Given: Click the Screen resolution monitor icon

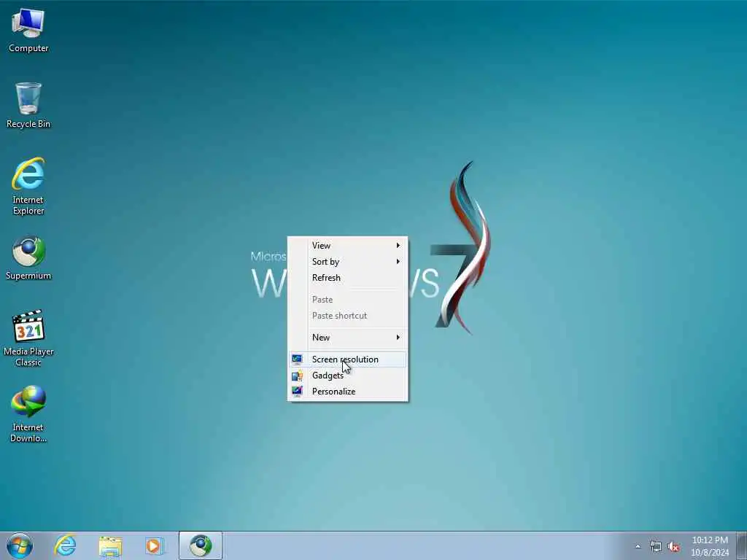Looking at the screenshot, I should (298, 359).
